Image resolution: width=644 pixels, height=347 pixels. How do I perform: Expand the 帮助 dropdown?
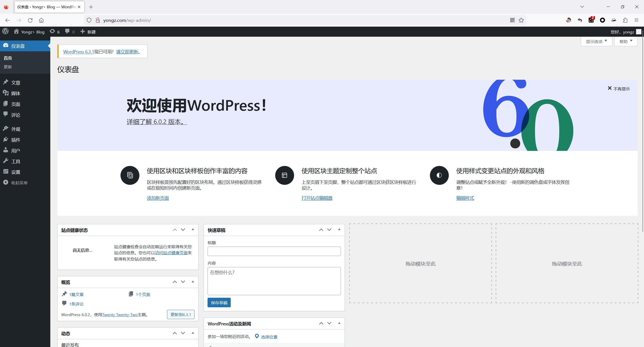[x=626, y=41]
